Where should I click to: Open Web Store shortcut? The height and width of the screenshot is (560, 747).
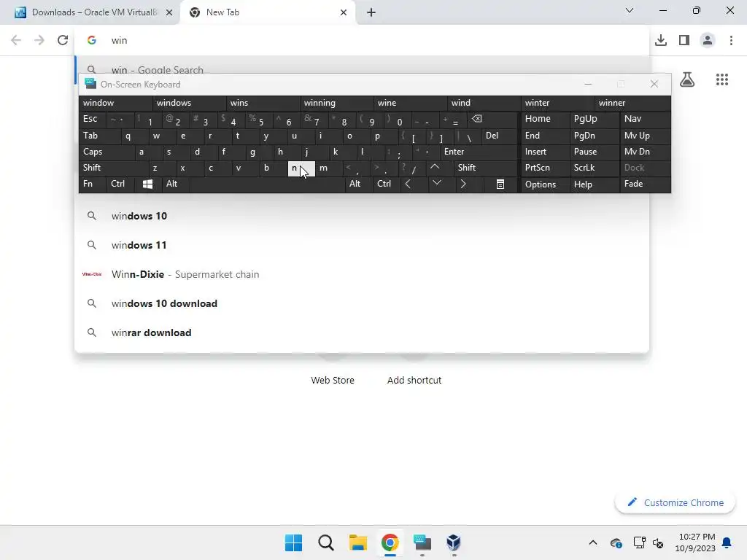(x=333, y=380)
